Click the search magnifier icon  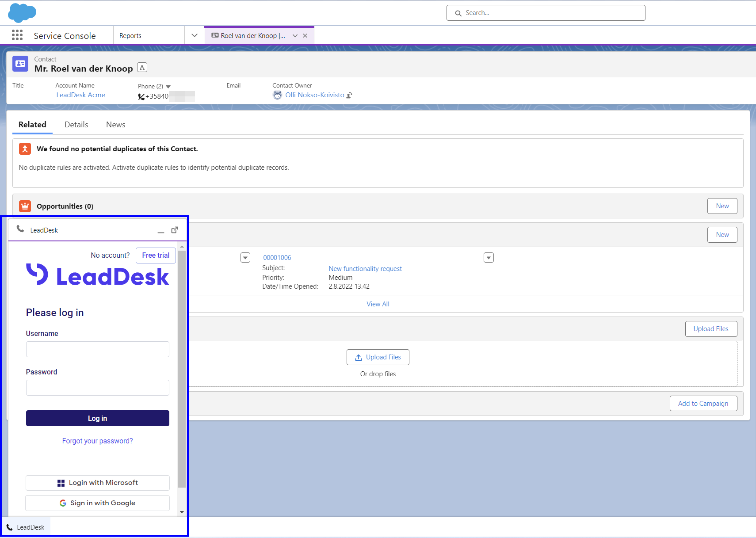click(x=458, y=13)
